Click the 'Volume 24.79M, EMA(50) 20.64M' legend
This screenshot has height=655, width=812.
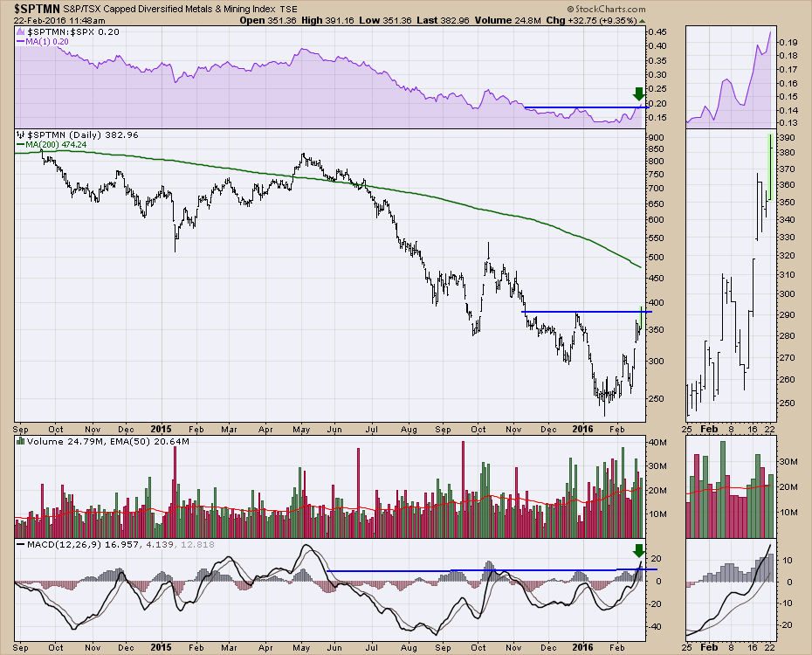pos(108,442)
